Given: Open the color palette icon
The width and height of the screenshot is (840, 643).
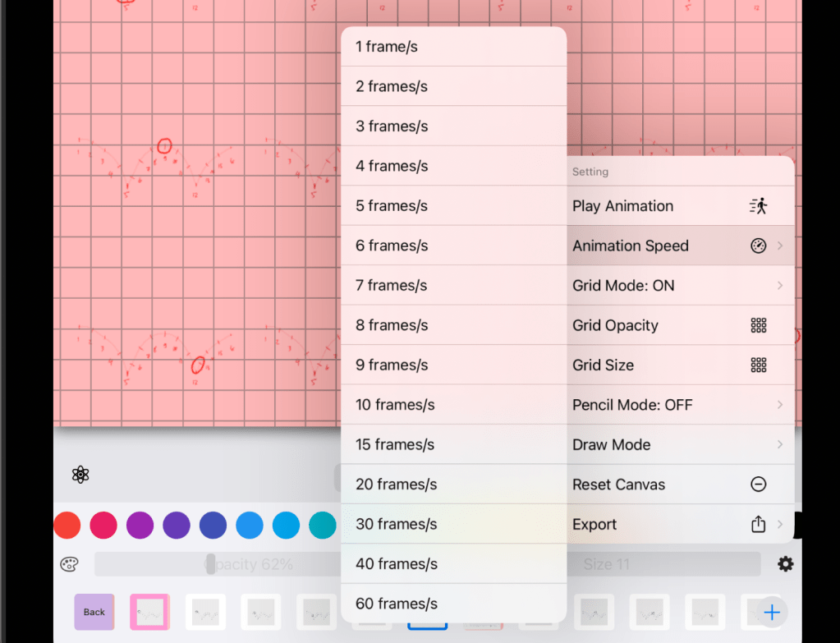Looking at the screenshot, I should [69, 564].
